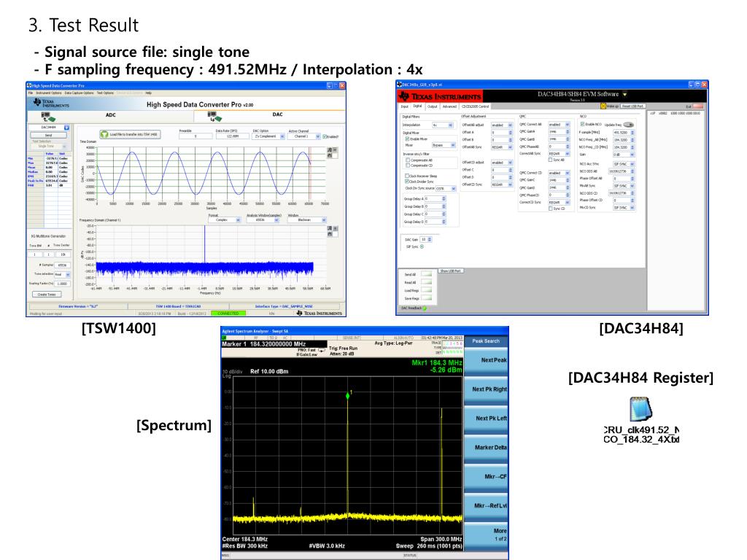Check the Compensate AB checkbox
Screen dimensions: 747x560
[x=407, y=160]
